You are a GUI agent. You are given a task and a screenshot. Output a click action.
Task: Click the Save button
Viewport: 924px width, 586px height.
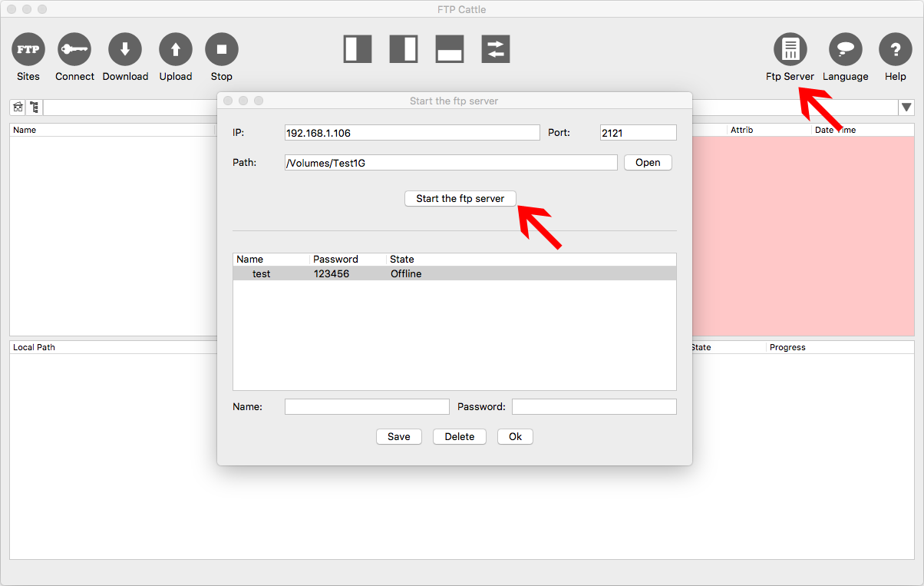399,436
